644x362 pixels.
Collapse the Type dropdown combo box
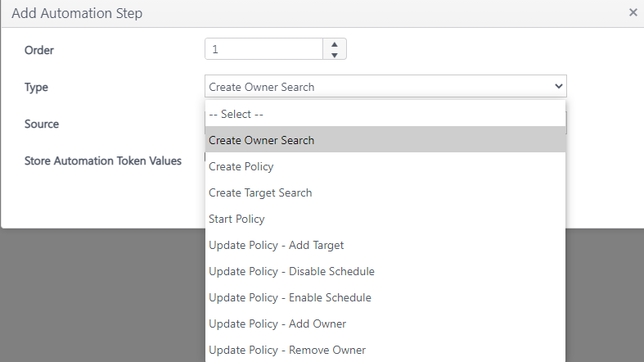[x=385, y=87]
